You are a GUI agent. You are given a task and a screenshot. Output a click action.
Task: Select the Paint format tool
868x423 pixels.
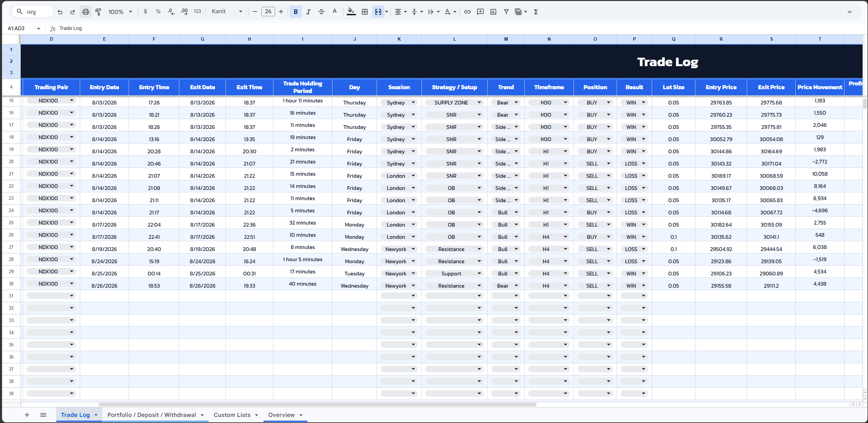(98, 12)
